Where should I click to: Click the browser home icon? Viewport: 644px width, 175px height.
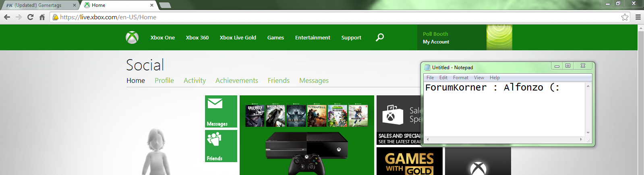click(42, 17)
